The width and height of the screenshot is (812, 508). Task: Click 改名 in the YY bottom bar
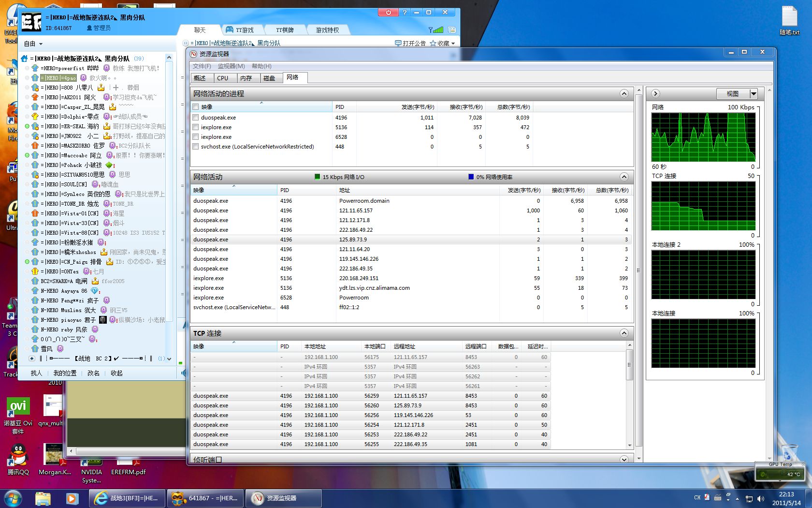(x=93, y=373)
